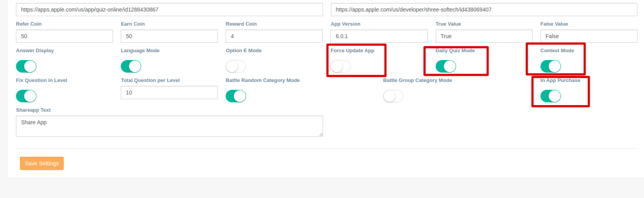Click the Save Settings button

pyautogui.click(x=42, y=164)
